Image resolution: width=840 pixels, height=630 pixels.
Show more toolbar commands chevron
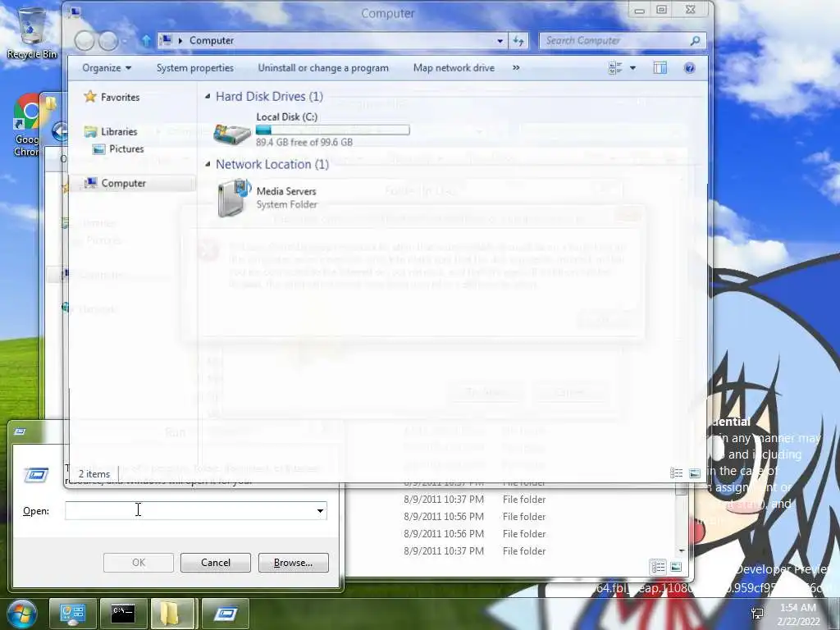point(516,68)
